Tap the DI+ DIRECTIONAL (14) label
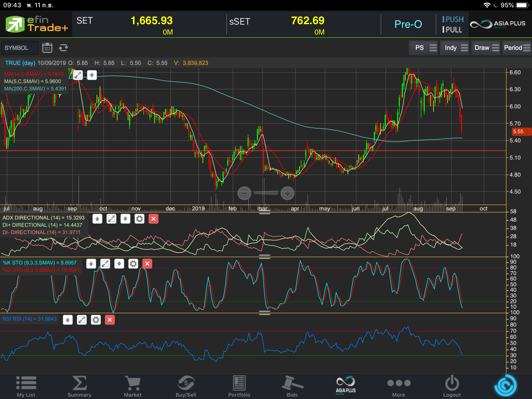532x399 pixels. tap(42, 225)
